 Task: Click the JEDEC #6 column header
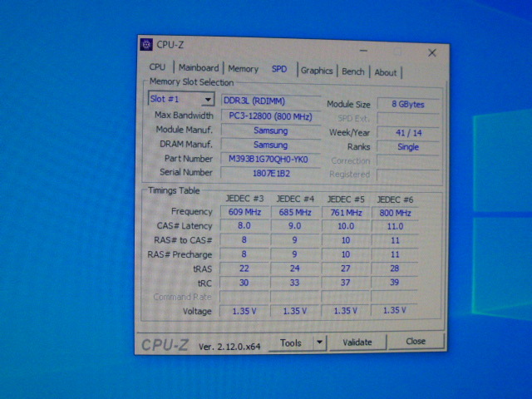pyautogui.click(x=395, y=199)
